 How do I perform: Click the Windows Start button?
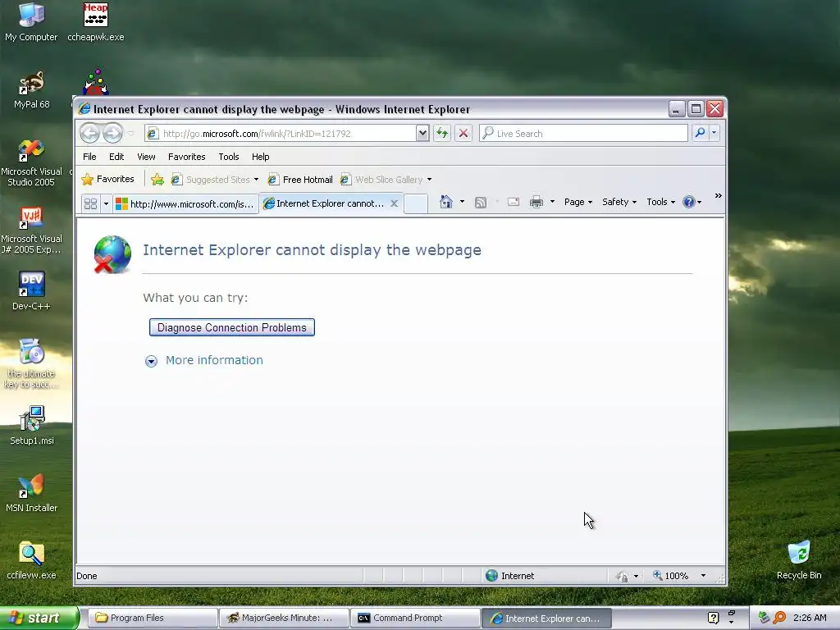pyautogui.click(x=39, y=618)
